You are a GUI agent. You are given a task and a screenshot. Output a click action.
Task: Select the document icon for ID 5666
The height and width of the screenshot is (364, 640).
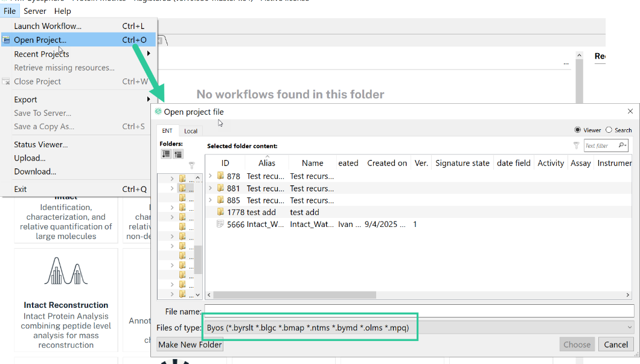tap(220, 224)
